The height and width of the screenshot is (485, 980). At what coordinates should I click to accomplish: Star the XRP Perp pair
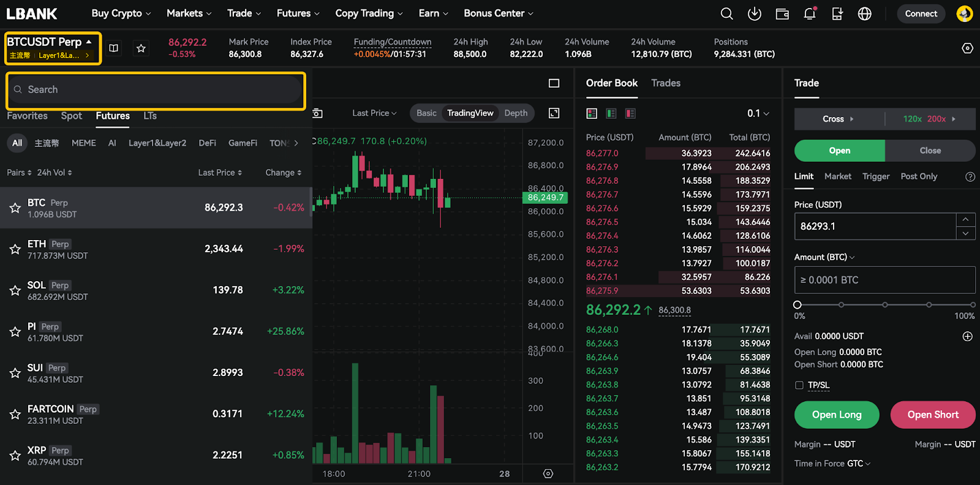[x=15, y=456]
